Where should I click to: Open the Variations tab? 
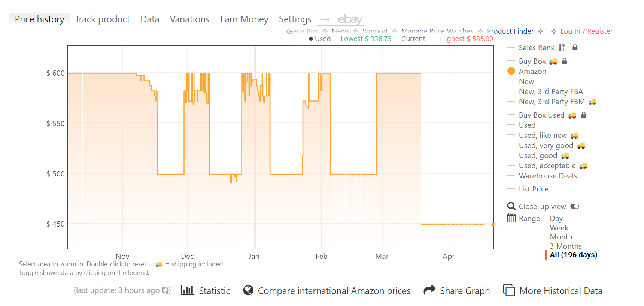pyautogui.click(x=189, y=19)
